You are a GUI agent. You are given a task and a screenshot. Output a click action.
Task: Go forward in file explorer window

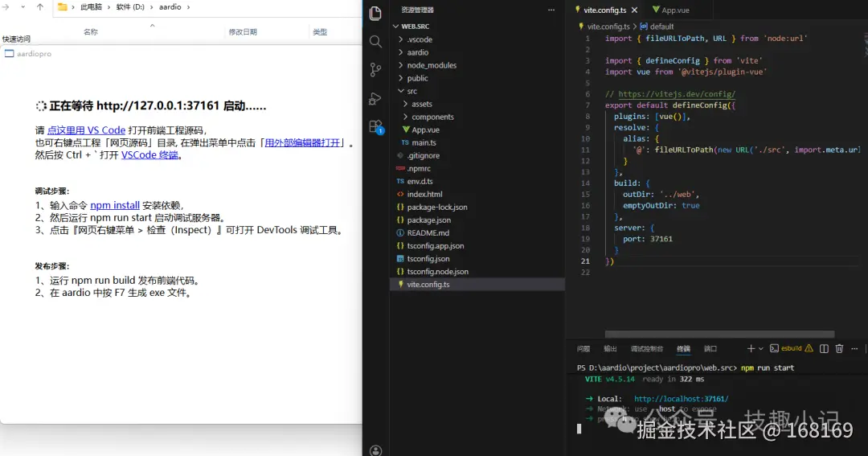coord(6,7)
